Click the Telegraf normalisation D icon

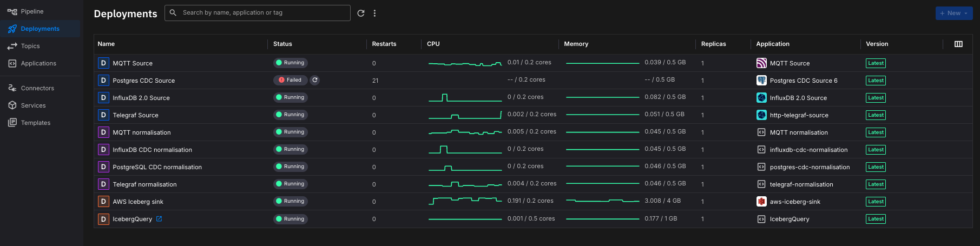point(103,184)
